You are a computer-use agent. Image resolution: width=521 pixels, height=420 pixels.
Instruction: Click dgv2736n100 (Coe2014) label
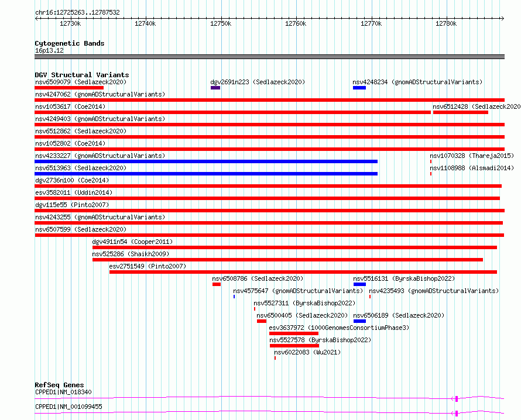coord(72,180)
